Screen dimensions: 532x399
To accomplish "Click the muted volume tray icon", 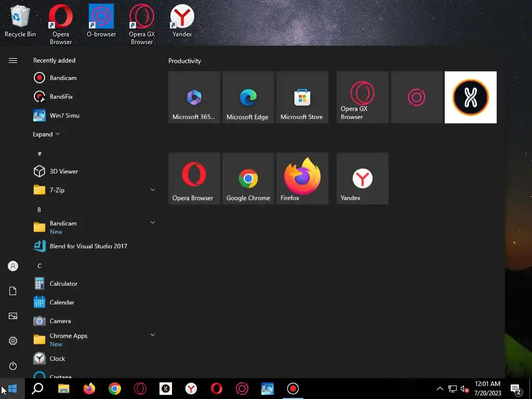I will pyautogui.click(x=464, y=389).
